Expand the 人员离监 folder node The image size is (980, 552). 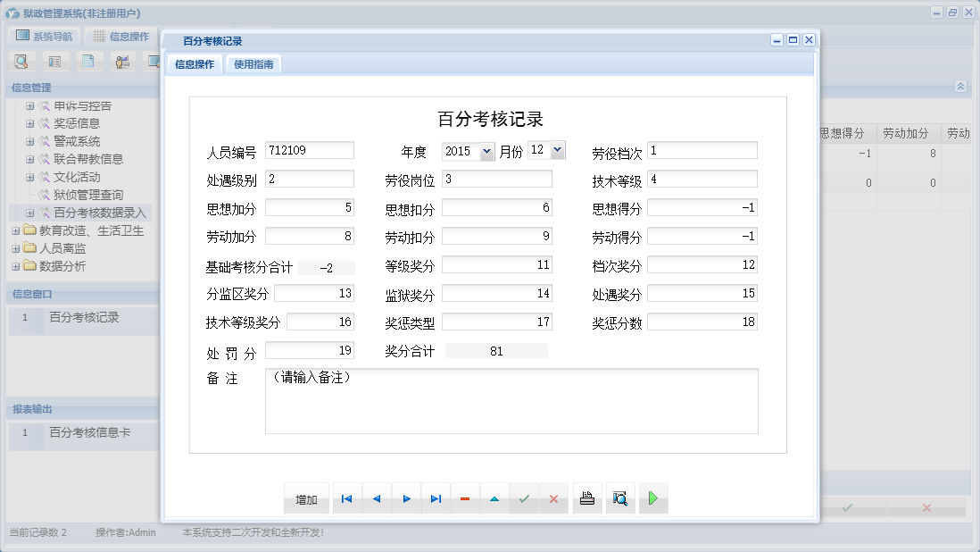(15, 248)
